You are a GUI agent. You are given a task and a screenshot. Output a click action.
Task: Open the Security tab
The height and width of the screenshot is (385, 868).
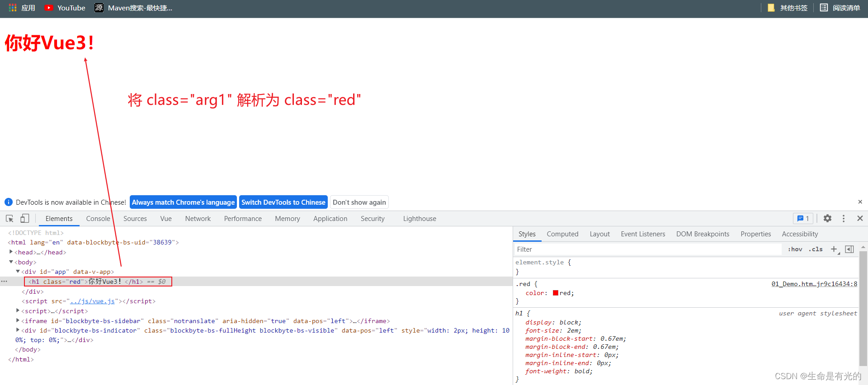pyautogui.click(x=373, y=218)
